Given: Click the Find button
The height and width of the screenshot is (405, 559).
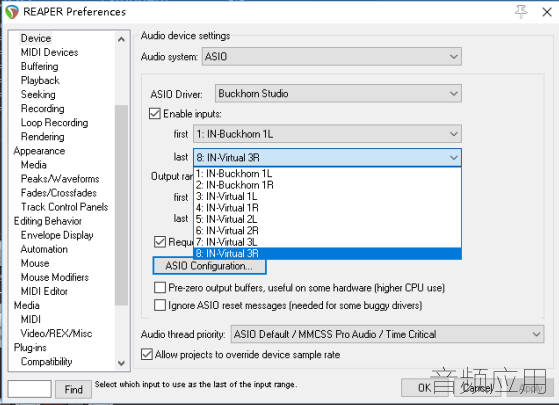Looking at the screenshot, I should pos(73,389).
